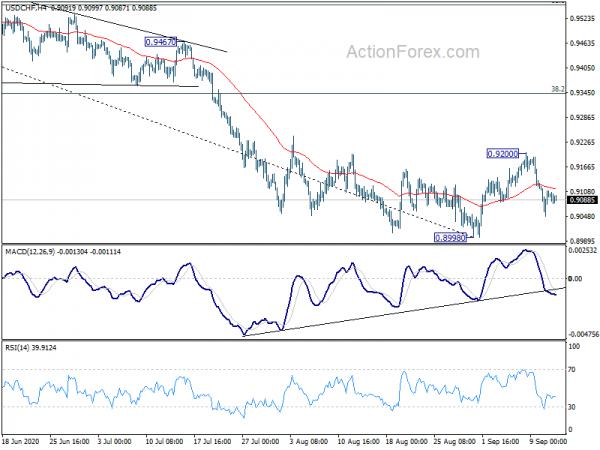Click the 3 Aug 08:00 time label

coord(309,441)
